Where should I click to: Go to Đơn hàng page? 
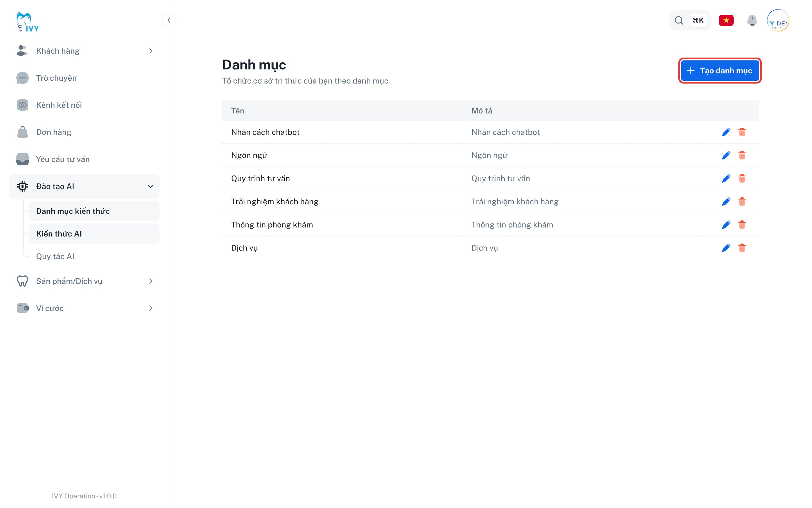click(84, 132)
